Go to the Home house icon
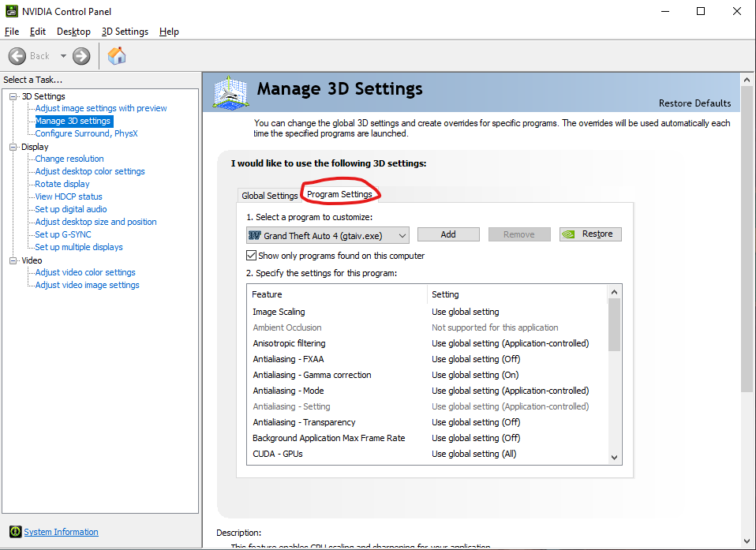 pyautogui.click(x=117, y=56)
